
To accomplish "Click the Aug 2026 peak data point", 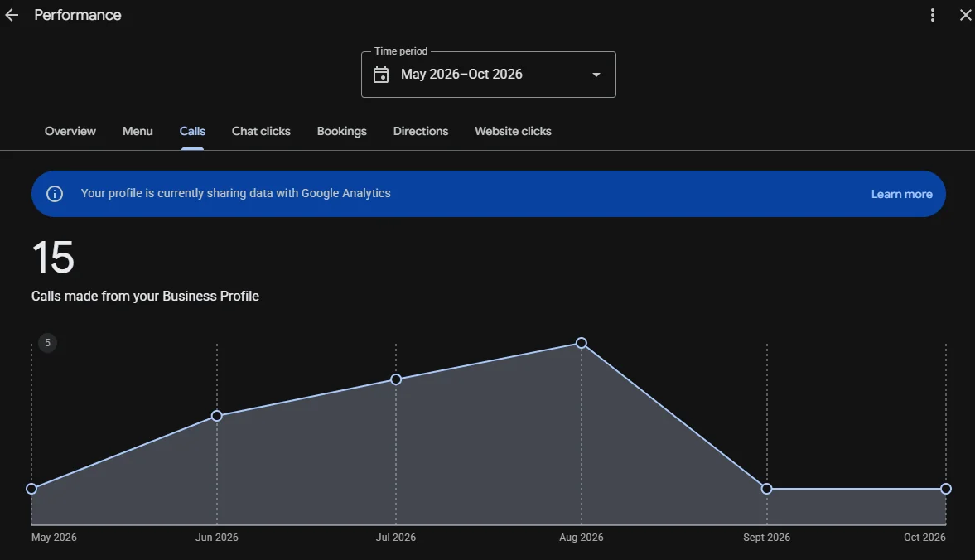I will point(581,343).
